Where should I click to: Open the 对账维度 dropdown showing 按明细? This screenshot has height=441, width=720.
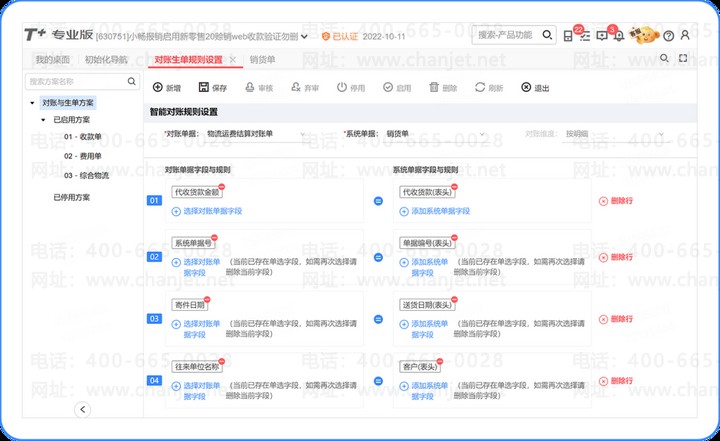pyautogui.click(x=614, y=134)
